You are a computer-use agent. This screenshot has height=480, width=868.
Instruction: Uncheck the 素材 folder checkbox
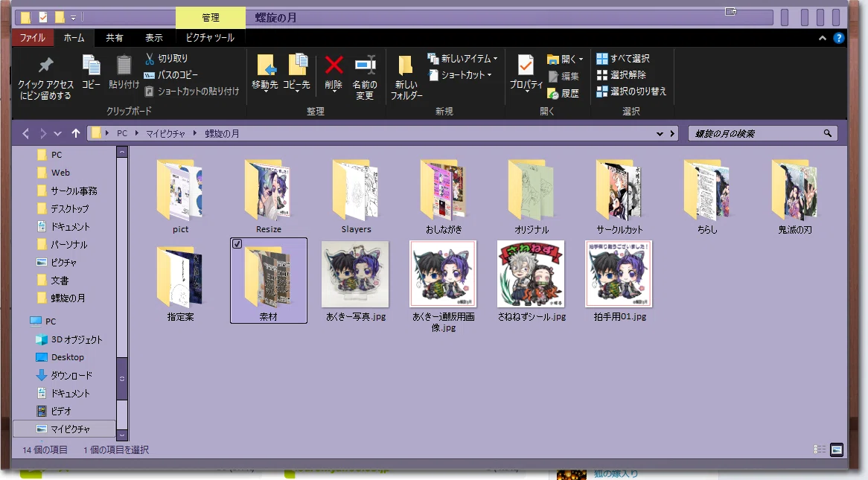point(237,243)
